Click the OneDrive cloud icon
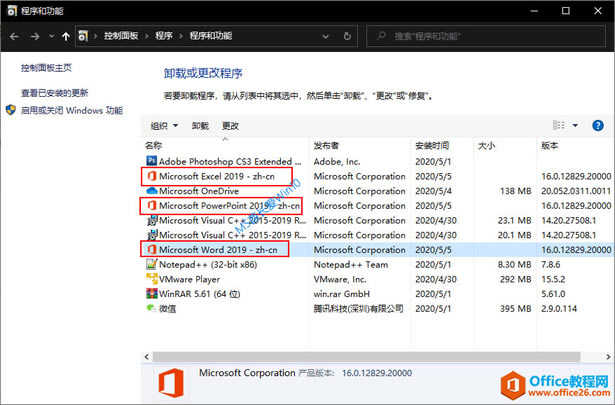The width and height of the screenshot is (615, 405). (x=152, y=191)
